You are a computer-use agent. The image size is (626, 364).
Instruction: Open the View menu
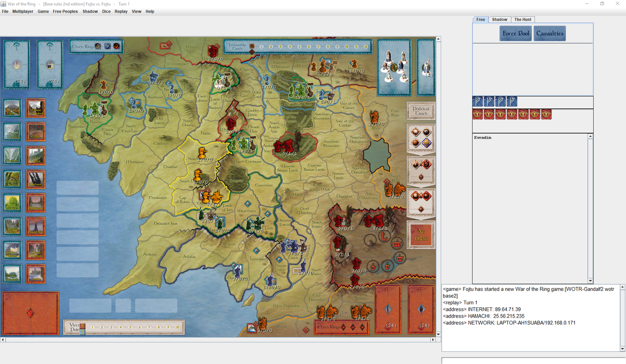(x=136, y=11)
